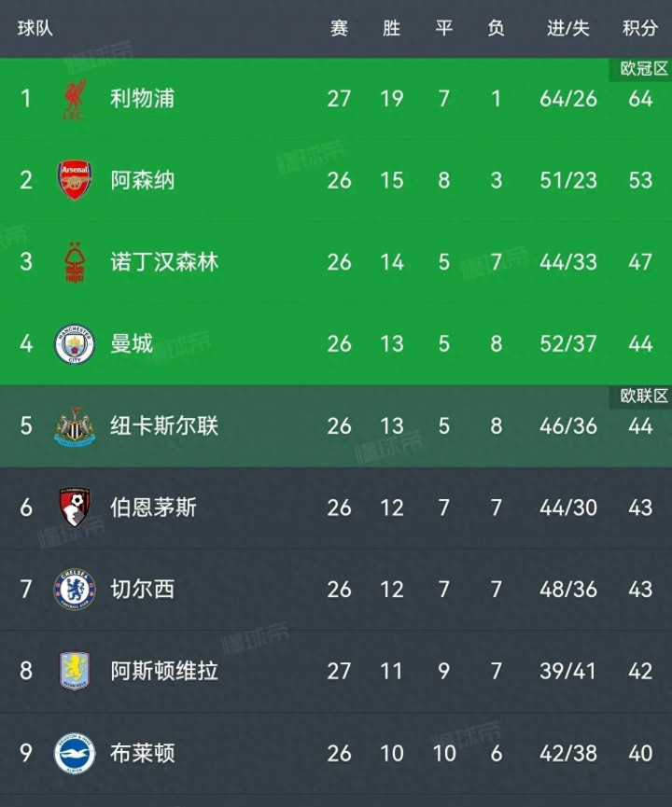Click the Liverpool club crest icon

tap(74, 99)
